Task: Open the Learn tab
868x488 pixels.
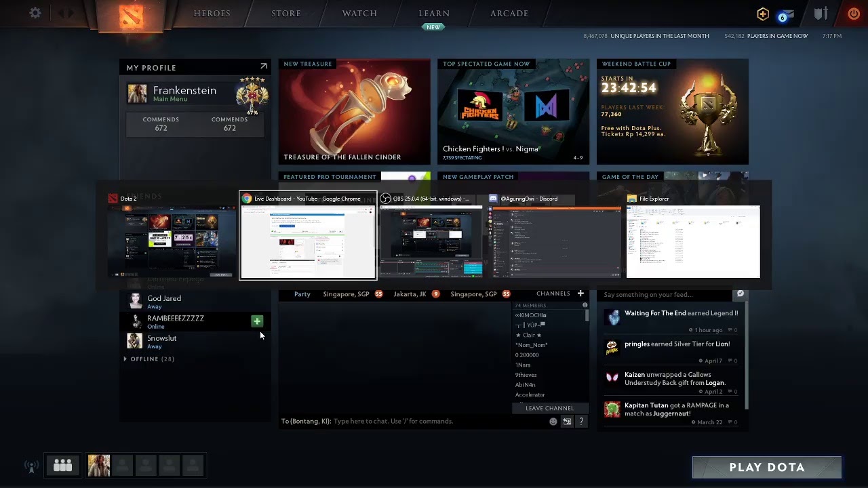Action: pyautogui.click(x=434, y=14)
